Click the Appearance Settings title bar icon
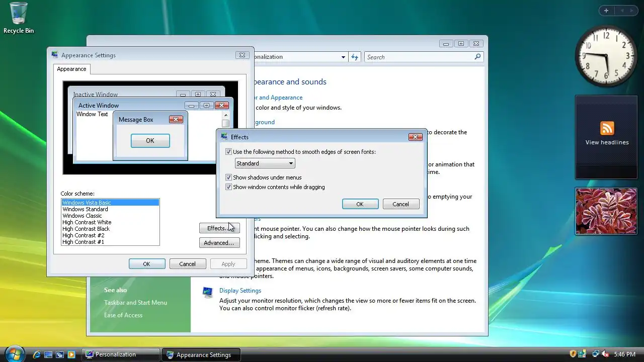 (54, 55)
